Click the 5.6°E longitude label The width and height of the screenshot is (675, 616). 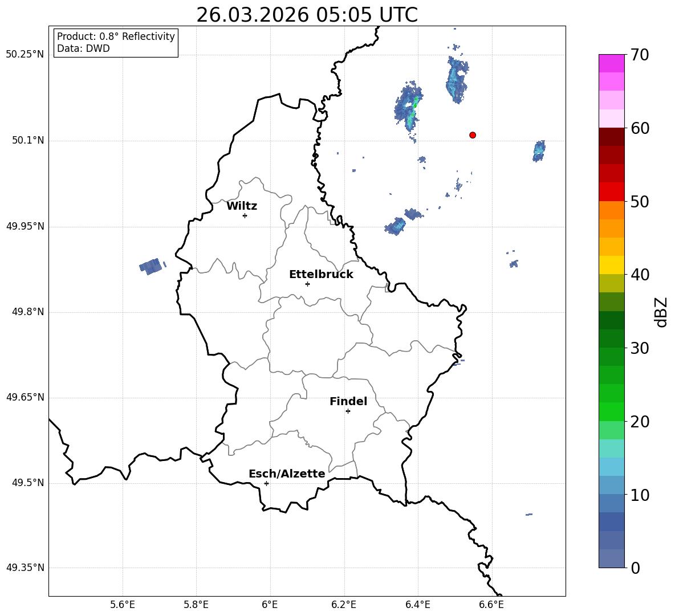(x=123, y=605)
